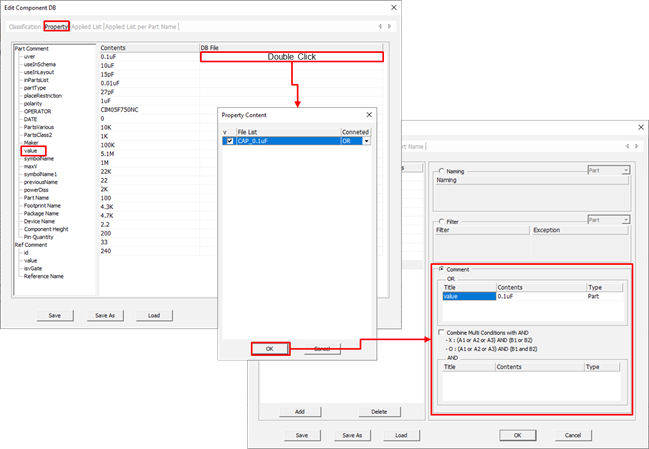Select the Filter radio button

tap(440, 220)
